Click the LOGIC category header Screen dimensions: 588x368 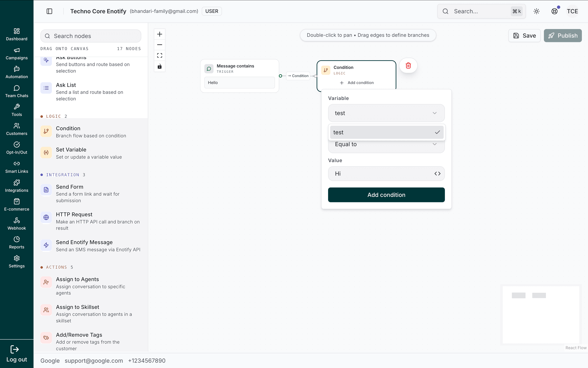(x=54, y=116)
